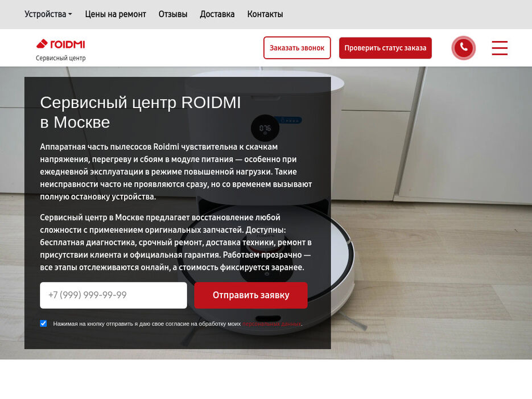Open the Доставка menu item

click(x=217, y=14)
